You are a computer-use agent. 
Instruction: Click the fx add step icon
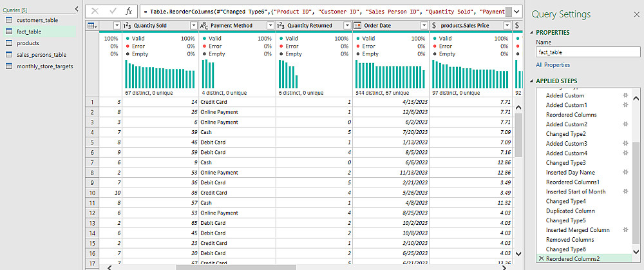pos(128,11)
